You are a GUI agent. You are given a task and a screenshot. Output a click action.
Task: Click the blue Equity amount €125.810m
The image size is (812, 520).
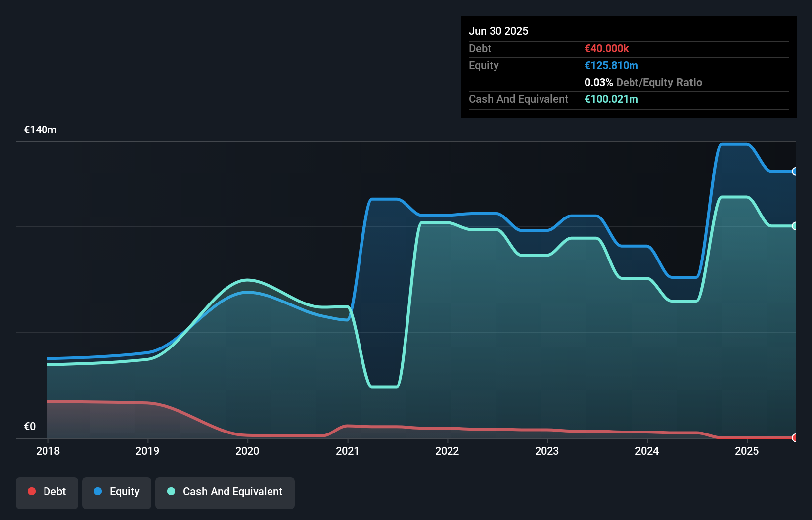click(611, 65)
